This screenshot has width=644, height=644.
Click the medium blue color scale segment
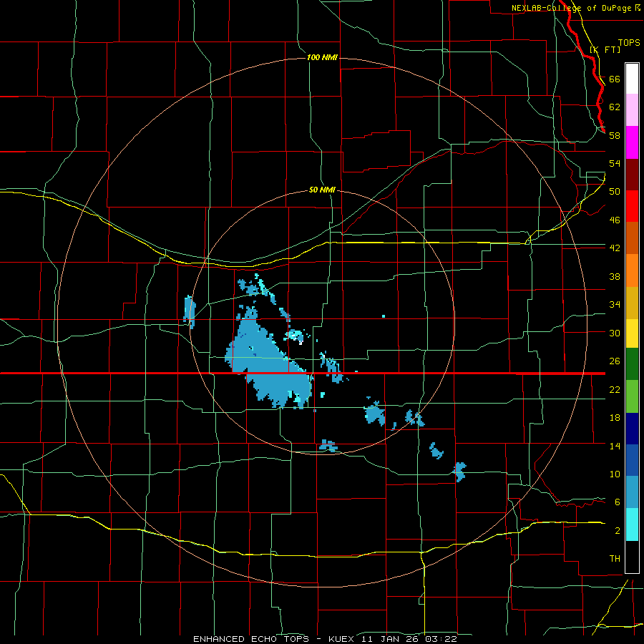(632, 460)
